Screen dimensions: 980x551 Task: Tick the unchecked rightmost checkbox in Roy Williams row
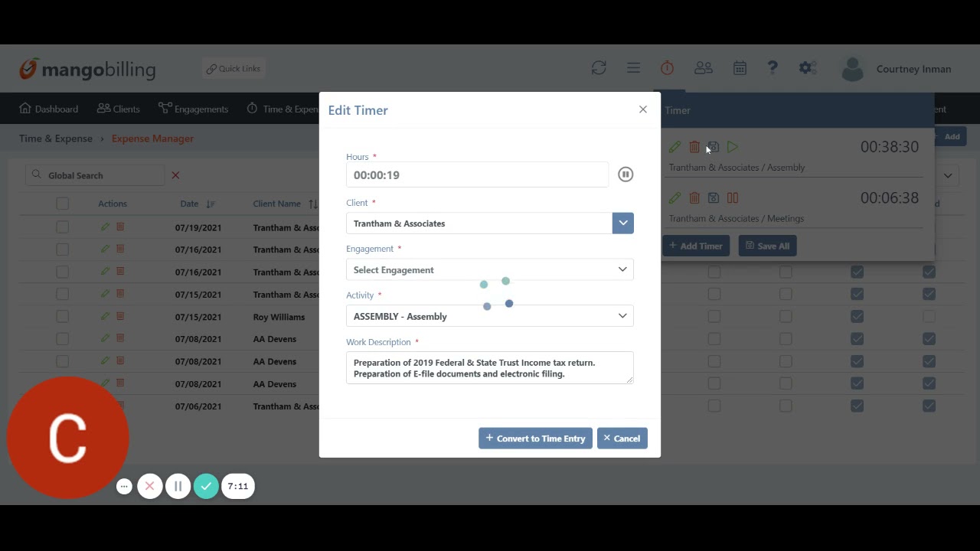point(929,316)
